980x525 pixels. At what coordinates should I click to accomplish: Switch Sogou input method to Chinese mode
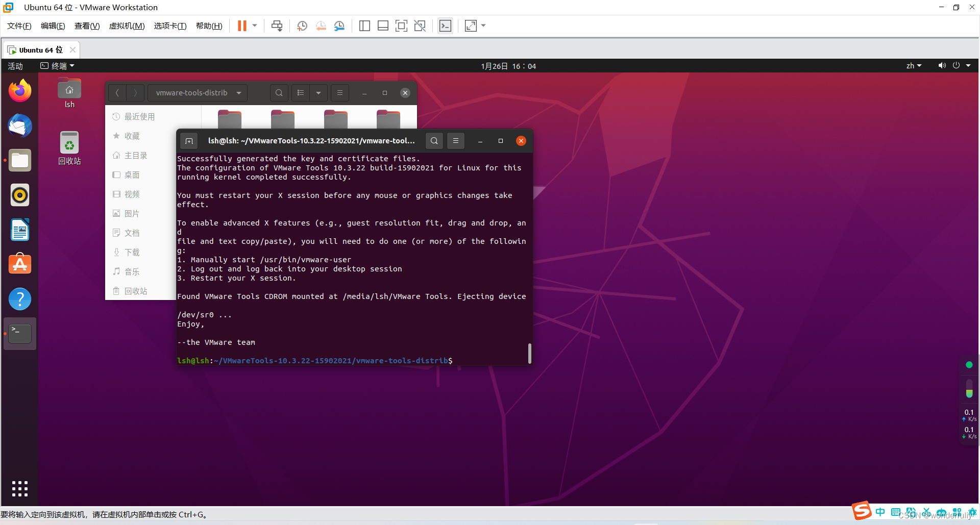pyautogui.click(x=880, y=512)
